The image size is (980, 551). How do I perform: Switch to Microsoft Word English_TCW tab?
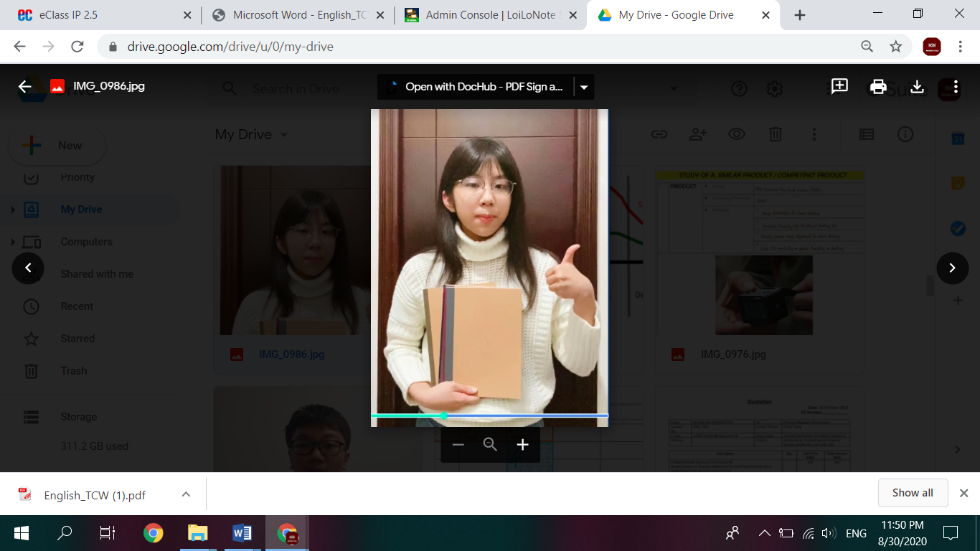coord(297,15)
